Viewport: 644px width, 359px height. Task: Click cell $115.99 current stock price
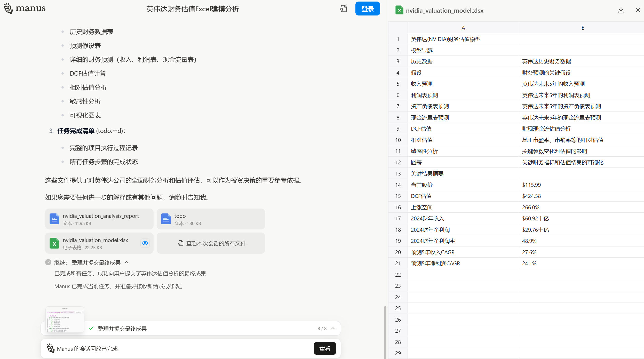click(582, 185)
